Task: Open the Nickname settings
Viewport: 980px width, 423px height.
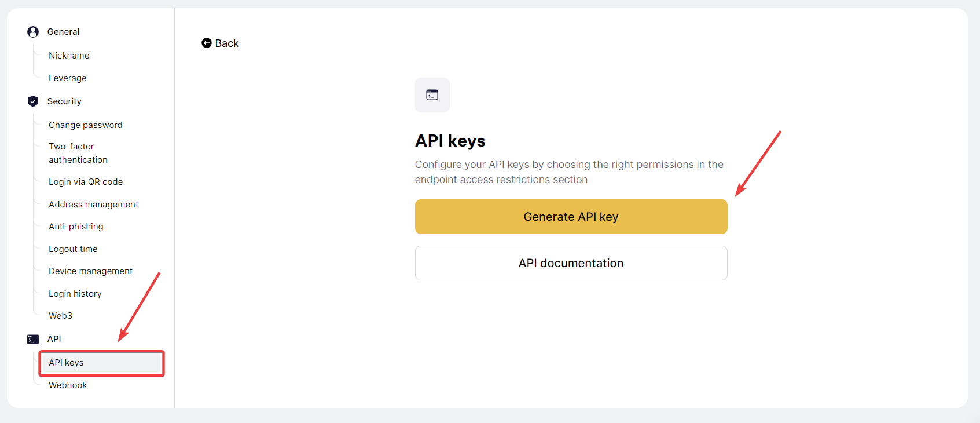Action: (x=69, y=56)
